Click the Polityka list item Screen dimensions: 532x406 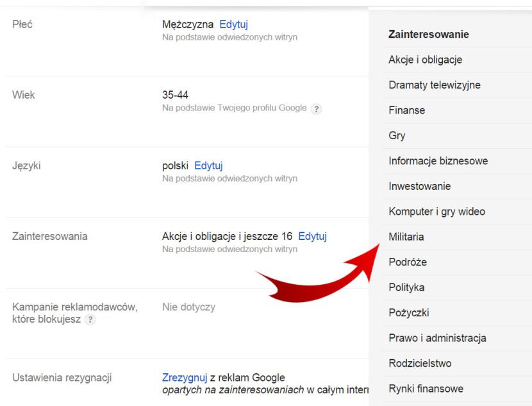(406, 287)
